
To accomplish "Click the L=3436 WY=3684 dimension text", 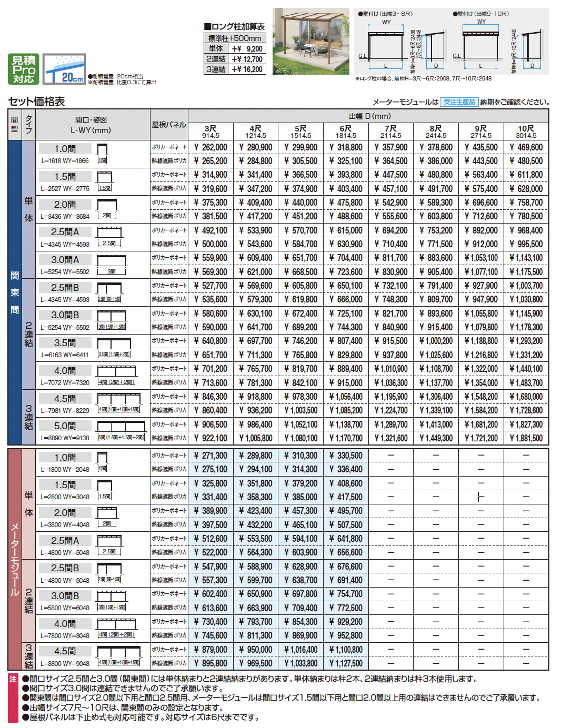I will (x=65, y=216).
